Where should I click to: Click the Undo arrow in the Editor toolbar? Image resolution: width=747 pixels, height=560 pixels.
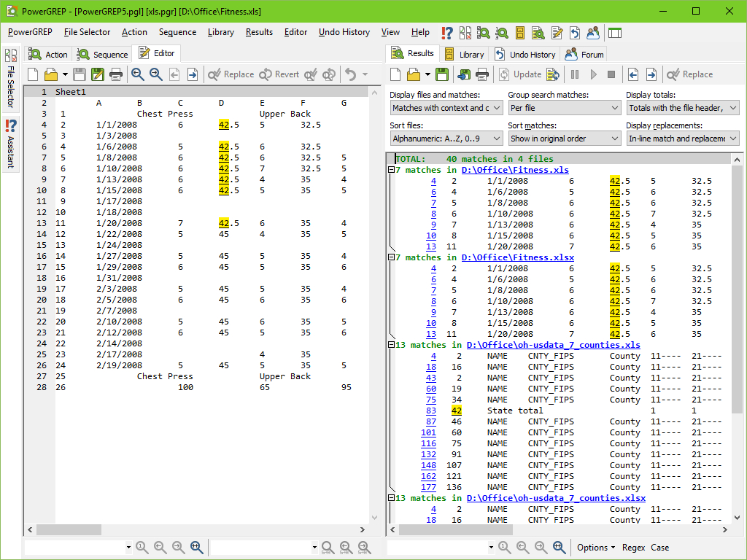point(351,74)
